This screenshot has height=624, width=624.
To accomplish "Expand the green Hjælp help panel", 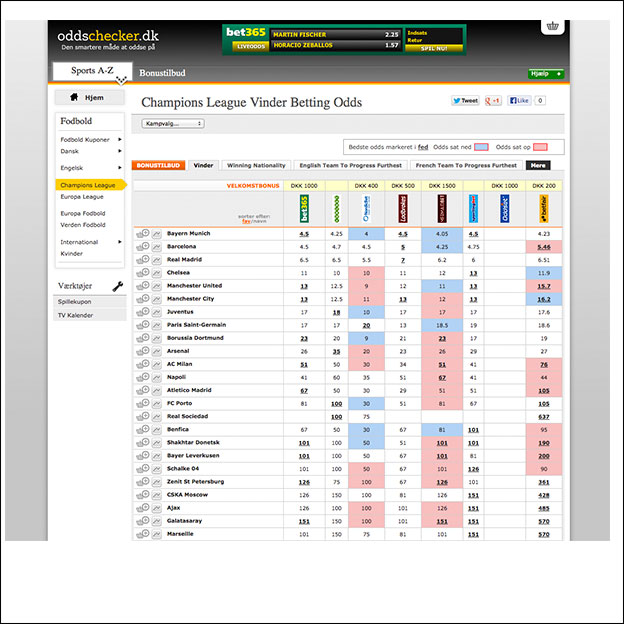I will [546, 74].
